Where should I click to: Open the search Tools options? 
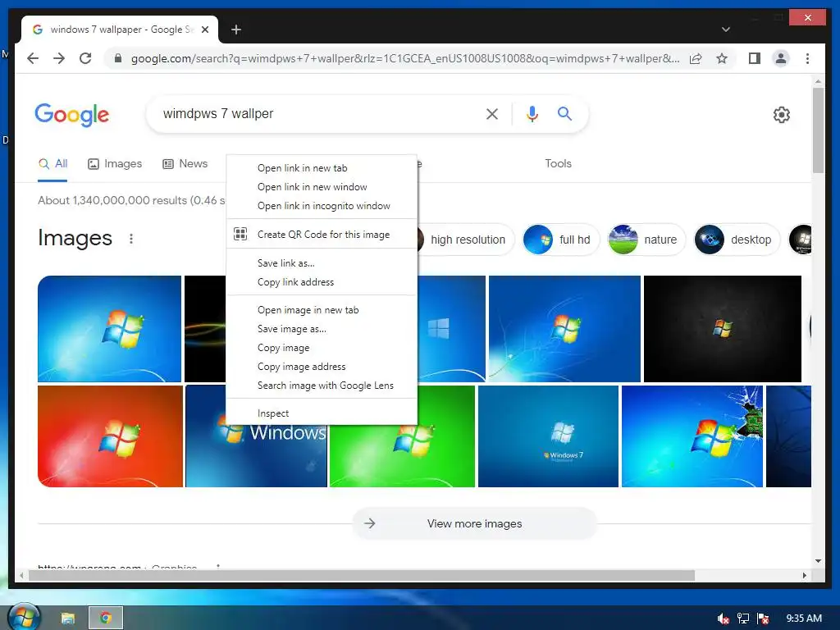point(558,164)
